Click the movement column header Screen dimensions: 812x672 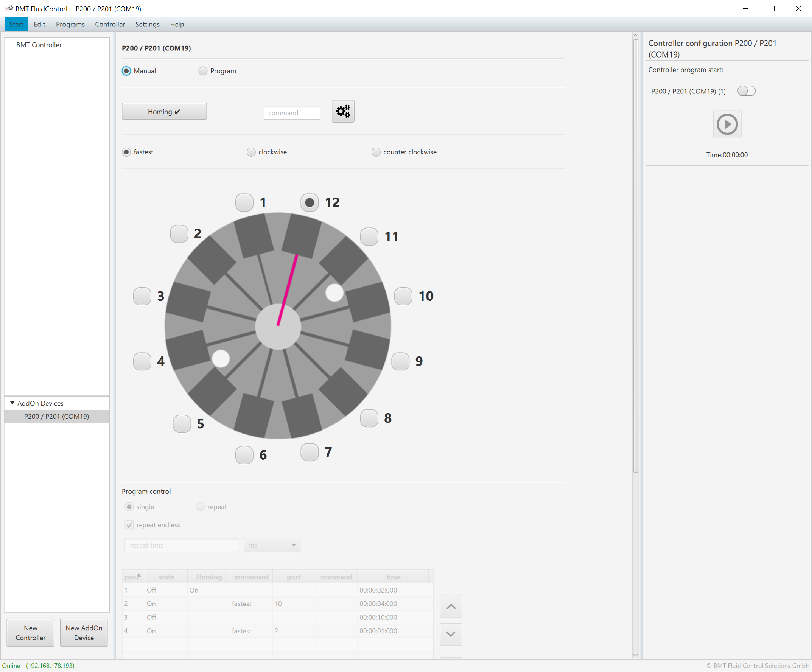pos(251,577)
